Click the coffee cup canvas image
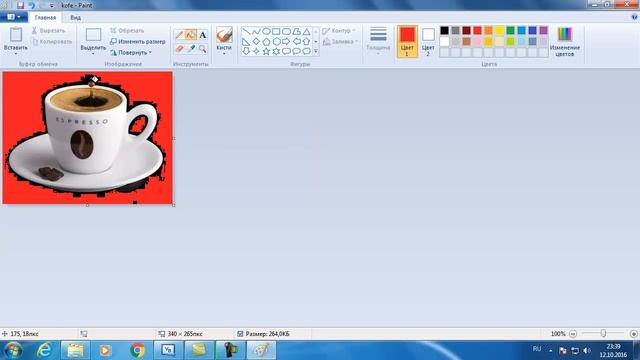The height and width of the screenshot is (360, 640). [x=88, y=138]
